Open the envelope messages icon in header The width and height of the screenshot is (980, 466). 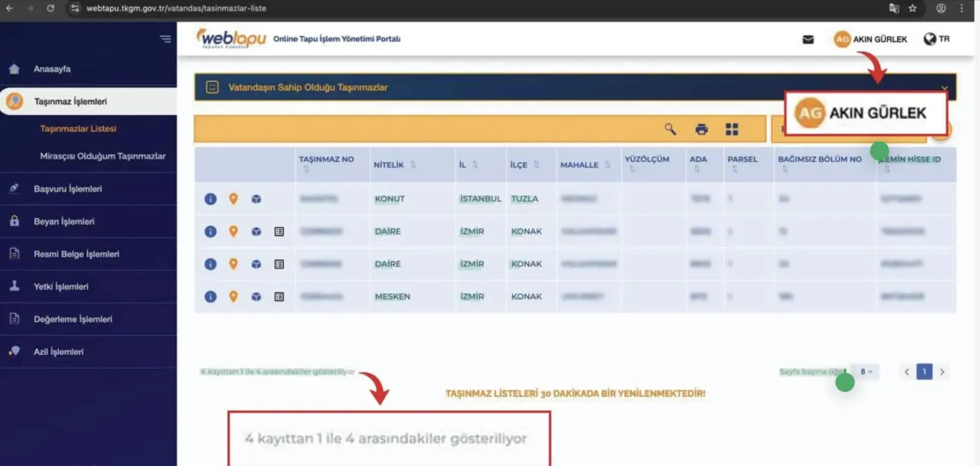808,40
